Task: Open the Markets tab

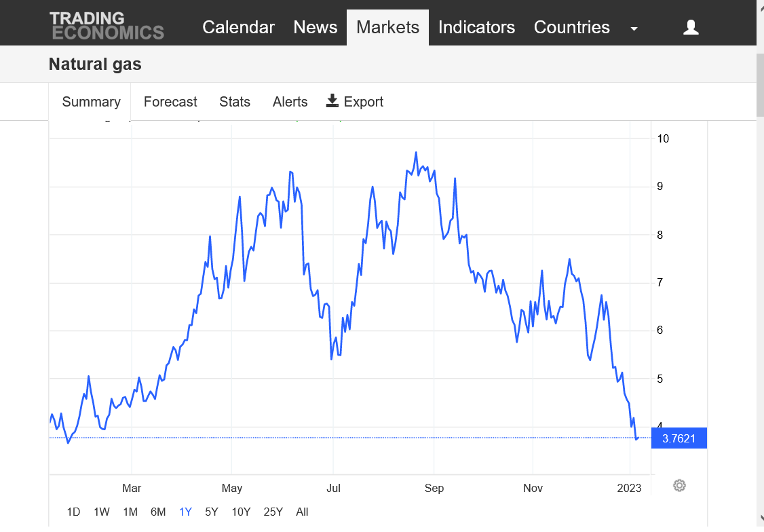Action: (387, 27)
